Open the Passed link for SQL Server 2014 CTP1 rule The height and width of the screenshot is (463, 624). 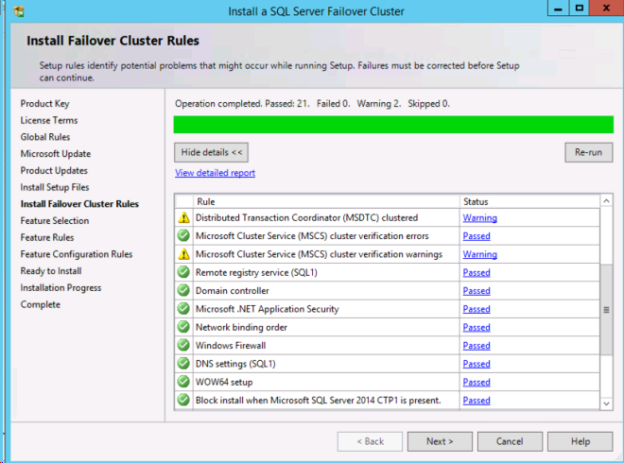click(476, 400)
